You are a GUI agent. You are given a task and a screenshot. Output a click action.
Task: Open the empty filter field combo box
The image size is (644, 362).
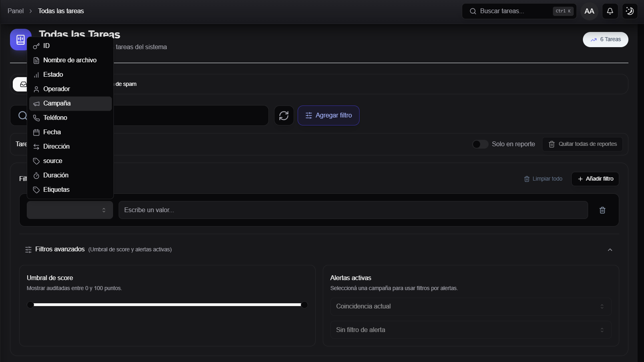pos(70,210)
